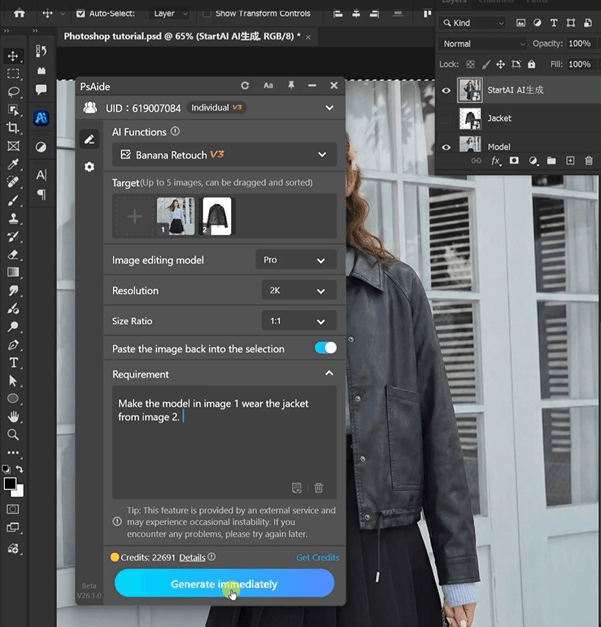Click the jacket target thumbnail numbered 2
601x627 pixels.
click(x=217, y=216)
